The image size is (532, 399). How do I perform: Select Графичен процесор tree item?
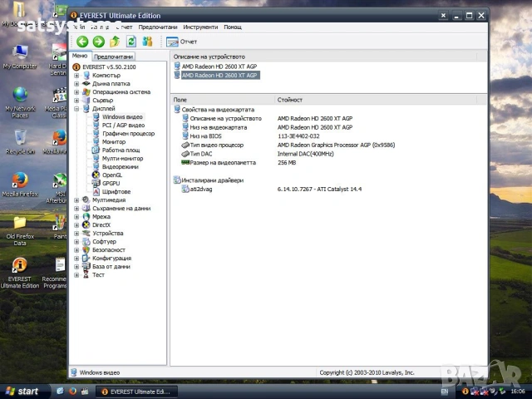(127, 134)
